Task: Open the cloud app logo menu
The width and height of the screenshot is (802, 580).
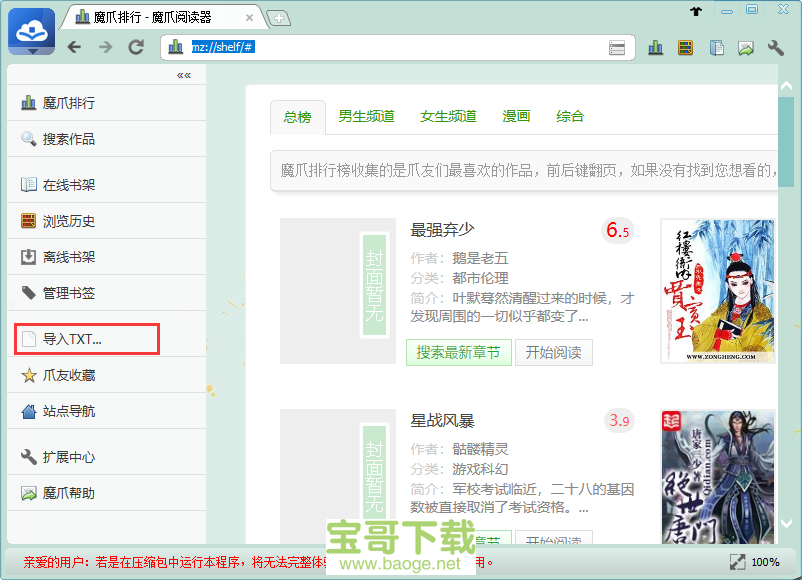Action: pyautogui.click(x=32, y=32)
